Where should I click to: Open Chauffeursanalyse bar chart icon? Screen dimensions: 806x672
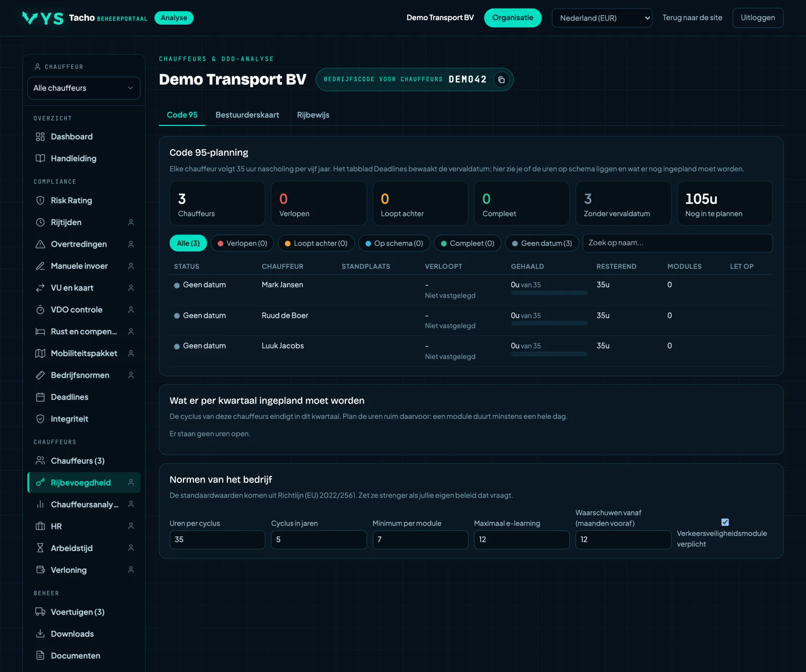click(40, 504)
